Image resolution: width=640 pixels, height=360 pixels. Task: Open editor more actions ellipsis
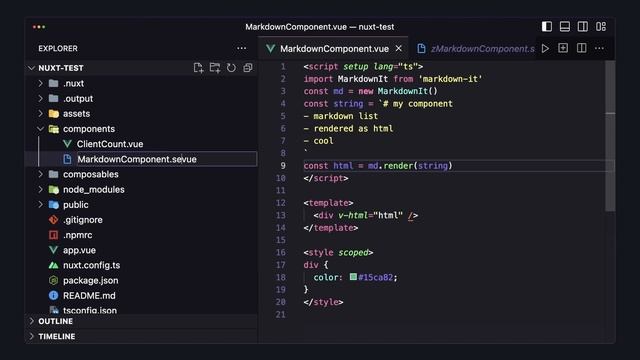pyautogui.click(x=599, y=48)
